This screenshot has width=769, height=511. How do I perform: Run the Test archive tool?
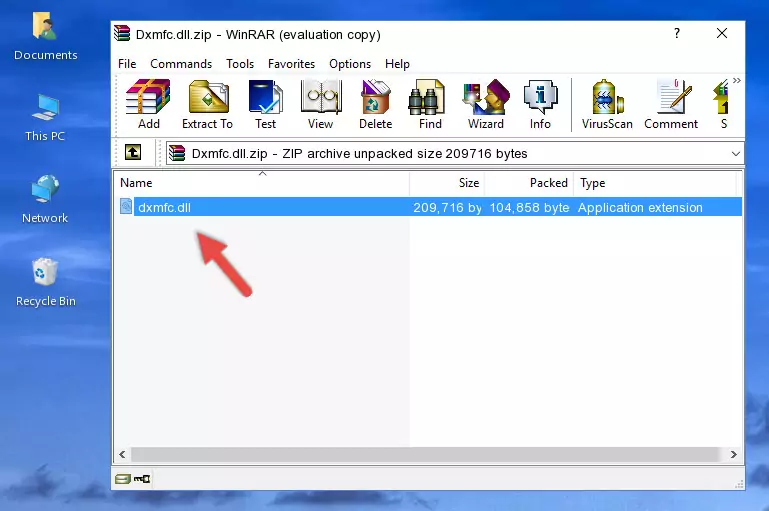(265, 104)
